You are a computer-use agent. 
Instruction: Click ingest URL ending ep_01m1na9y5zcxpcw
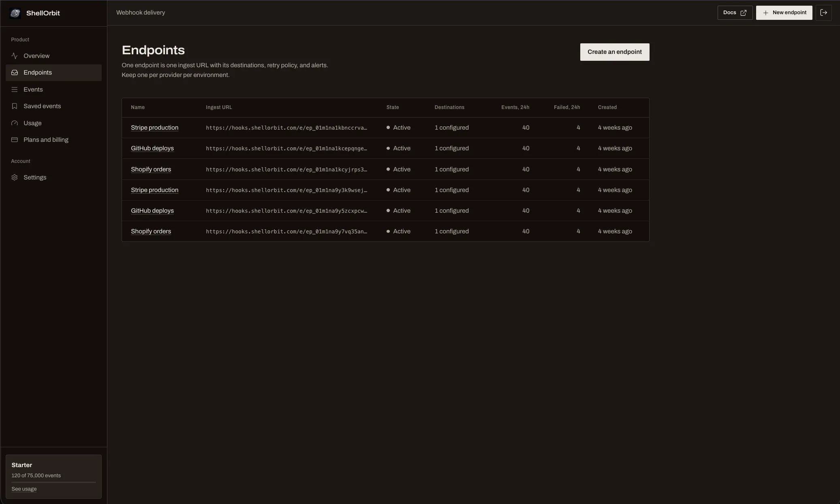286,211
